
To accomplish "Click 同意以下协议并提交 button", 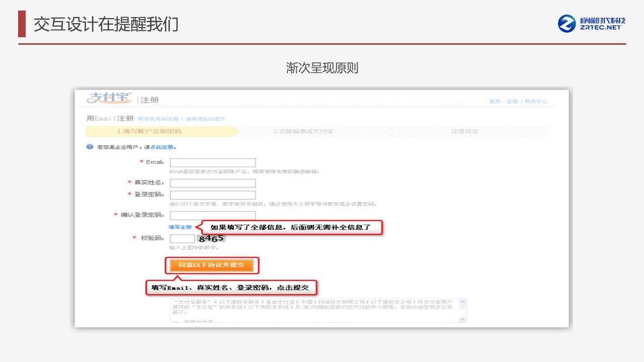I will [x=211, y=265].
